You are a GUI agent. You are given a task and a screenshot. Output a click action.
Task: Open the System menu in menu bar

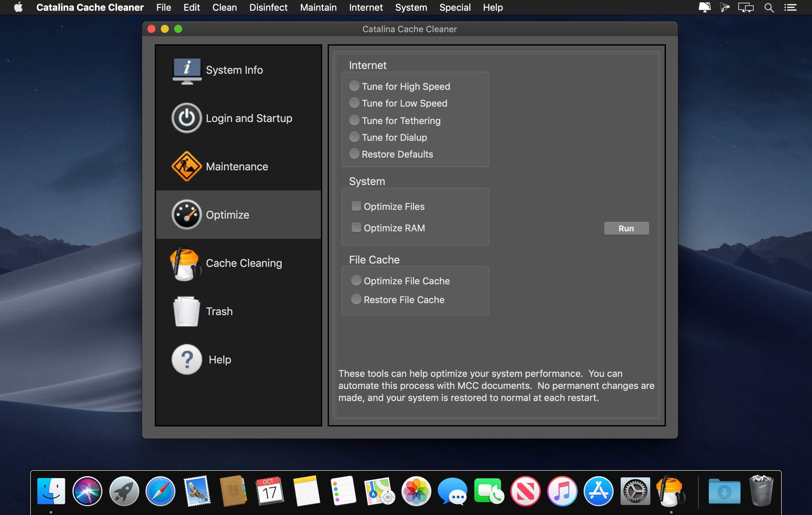pyautogui.click(x=411, y=7)
